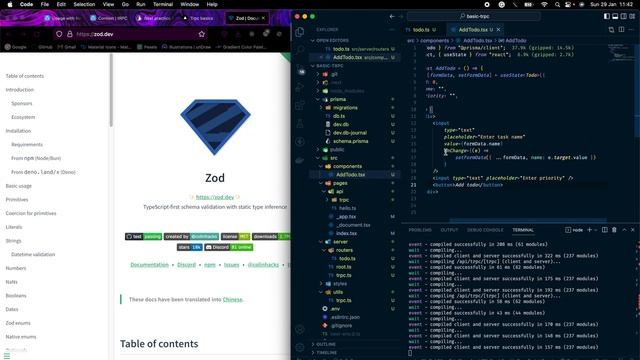640x360 pixels.
Task: Open the Chinese translation link
Action: tap(232, 299)
